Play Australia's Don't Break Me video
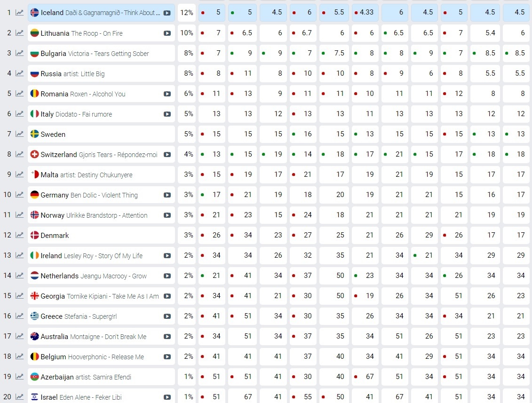This screenshot has height=403, width=532. [x=167, y=337]
